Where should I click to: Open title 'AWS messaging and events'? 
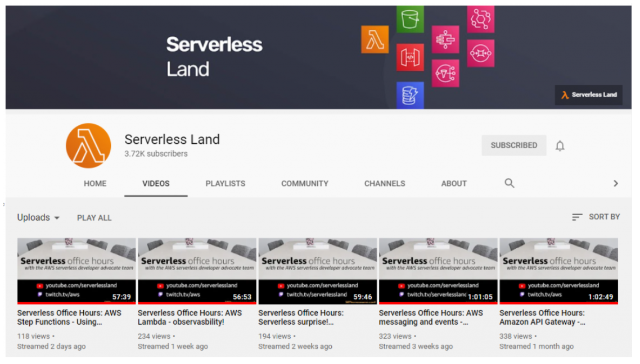tap(431, 317)
